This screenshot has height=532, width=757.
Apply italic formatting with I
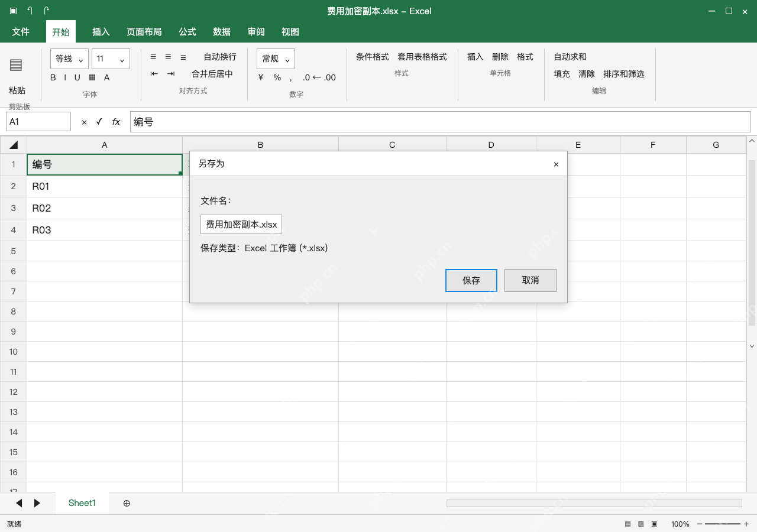click(66, 77)
